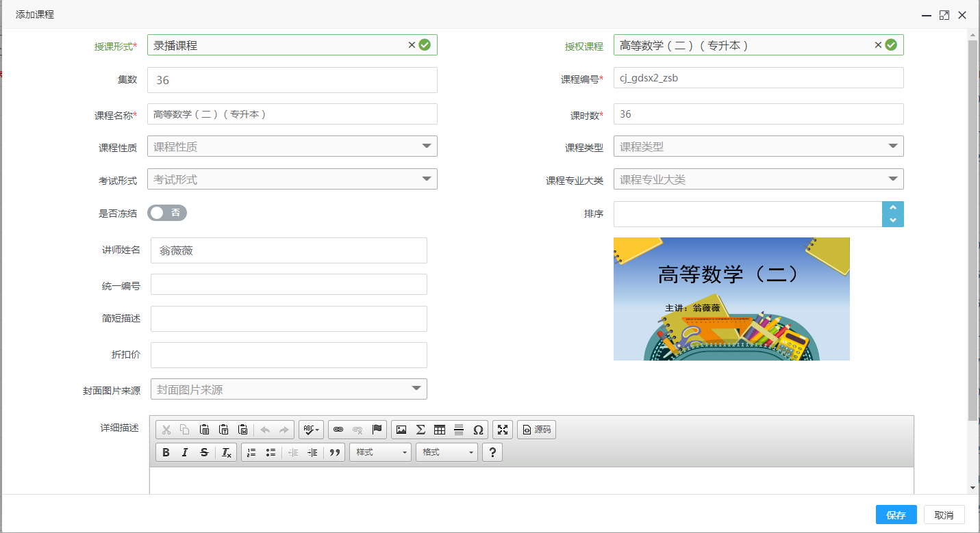Maximize the editor with the fullscreen icon

(503, 430)
